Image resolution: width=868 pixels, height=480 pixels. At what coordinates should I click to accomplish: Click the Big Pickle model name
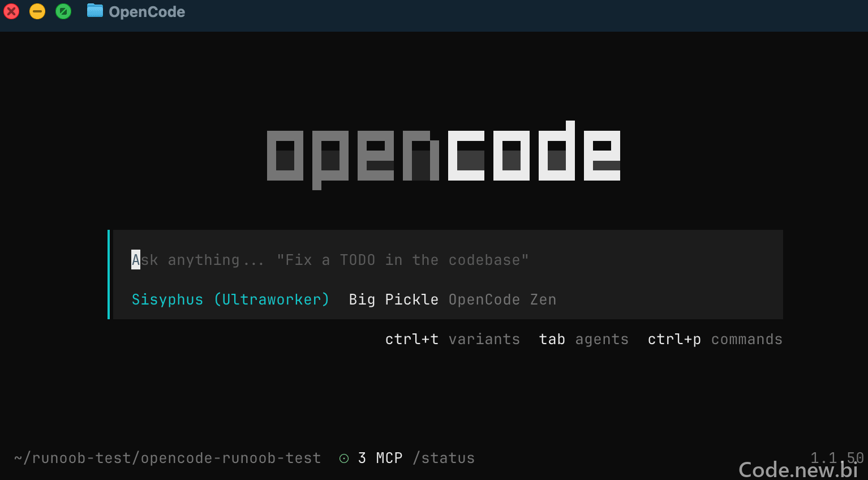tap(393, 299)
